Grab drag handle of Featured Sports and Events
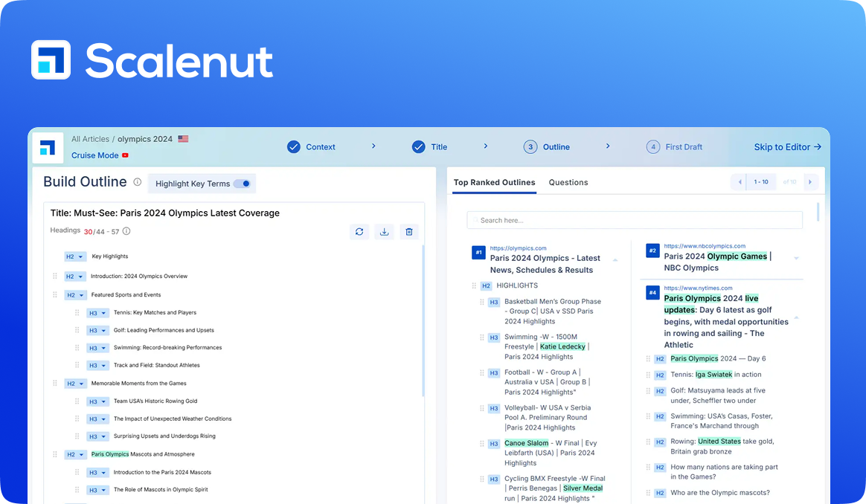Viewport: 866px width, 504px height. click(54, 295)
